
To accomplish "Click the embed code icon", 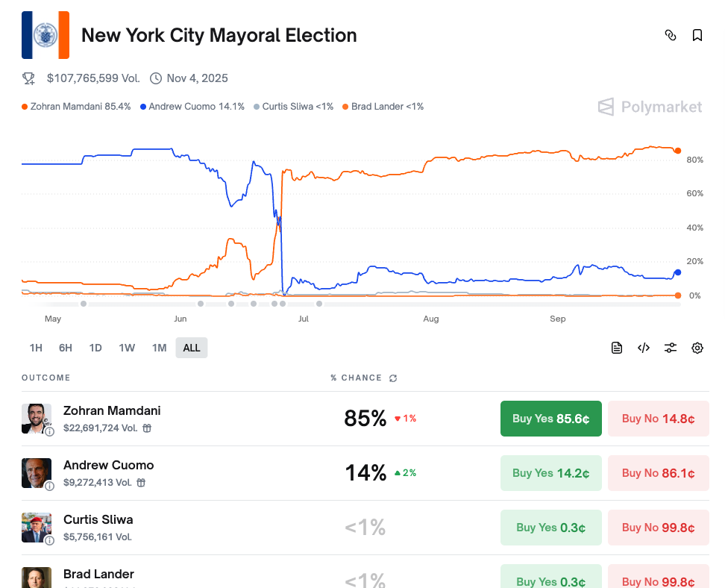I will pos(644,348).
